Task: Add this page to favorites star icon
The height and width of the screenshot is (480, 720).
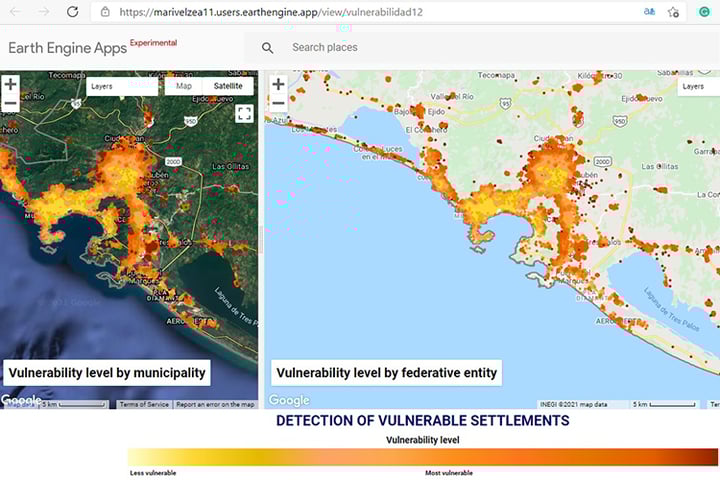Action: coord(673,12)
